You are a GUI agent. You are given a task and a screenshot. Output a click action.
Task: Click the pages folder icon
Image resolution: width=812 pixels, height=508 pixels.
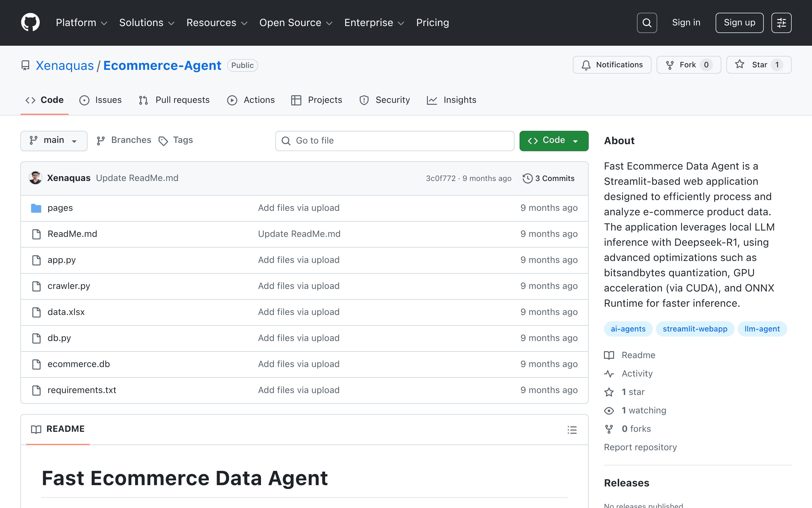(36, 208)
